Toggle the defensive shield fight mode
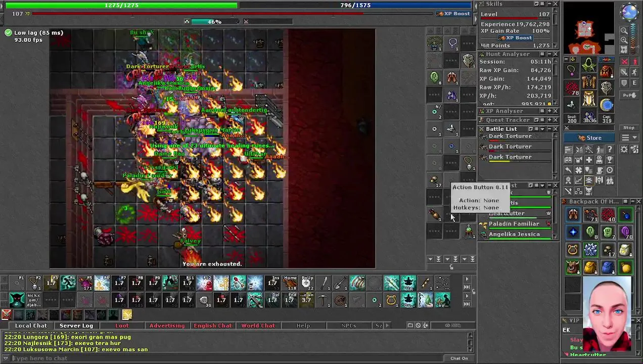The height and width of the screenshot is (364, 643). pyautogui.click(x=625, y=83)
